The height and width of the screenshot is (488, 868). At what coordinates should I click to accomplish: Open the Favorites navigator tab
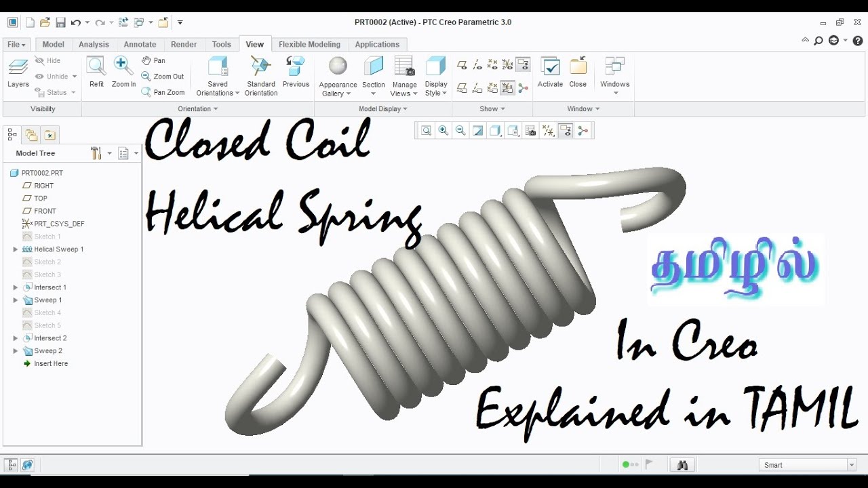50,135
